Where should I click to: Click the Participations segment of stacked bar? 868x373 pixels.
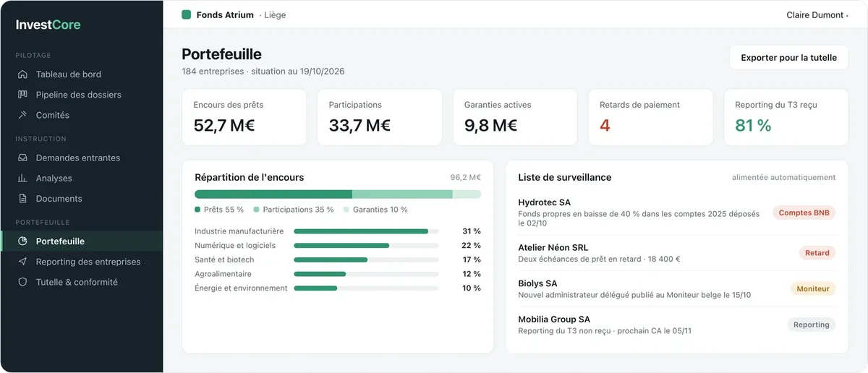click(x=402, y=194)
